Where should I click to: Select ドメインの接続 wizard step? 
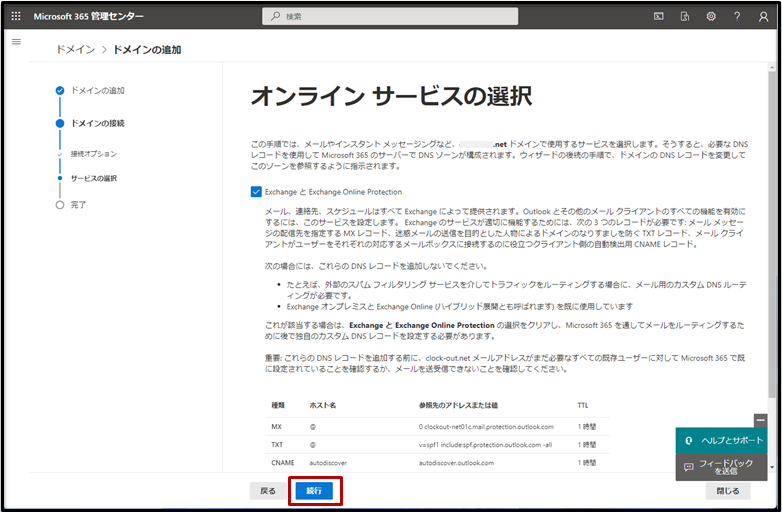[x=90, y=123]
